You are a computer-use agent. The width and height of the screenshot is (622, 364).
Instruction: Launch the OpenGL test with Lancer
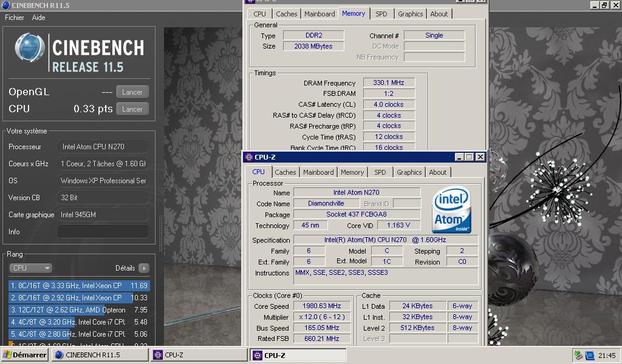(x=132, y=92)
